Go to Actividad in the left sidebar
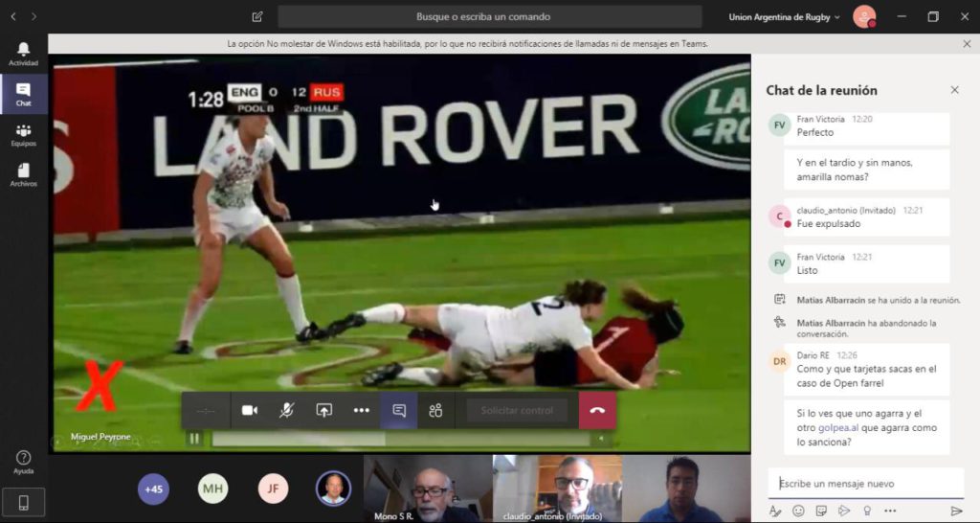Image resolution: width=980 pixels, height=523 pixels. point(23,54)
